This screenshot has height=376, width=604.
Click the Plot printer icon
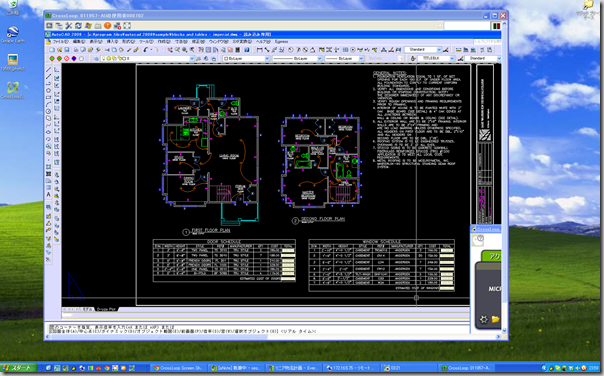click(x=76, y=50)
